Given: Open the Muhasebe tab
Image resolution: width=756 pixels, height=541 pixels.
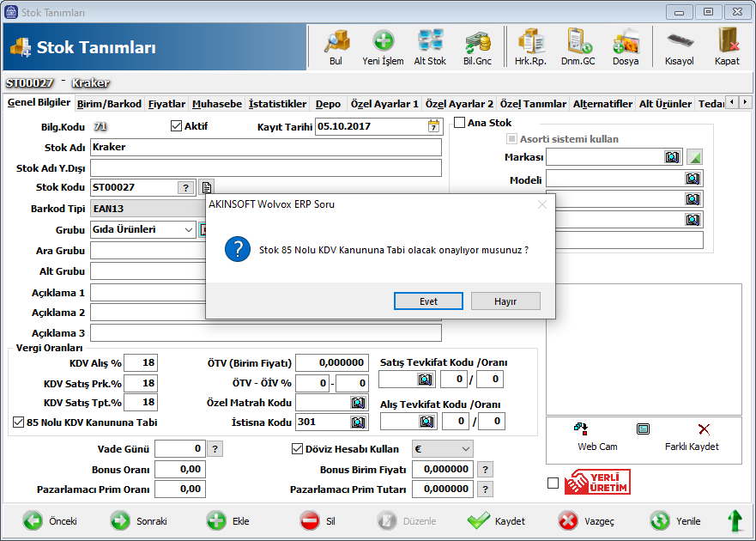Looking at the screenshot, I should tap(216, 104).
